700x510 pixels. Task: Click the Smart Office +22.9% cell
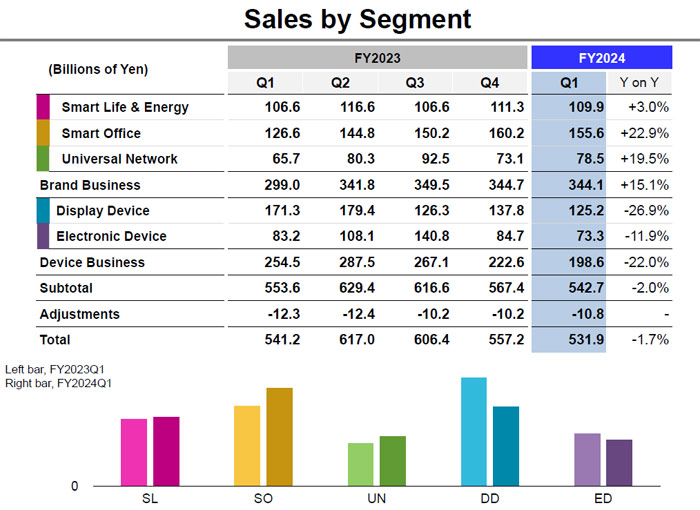point(644,133)
